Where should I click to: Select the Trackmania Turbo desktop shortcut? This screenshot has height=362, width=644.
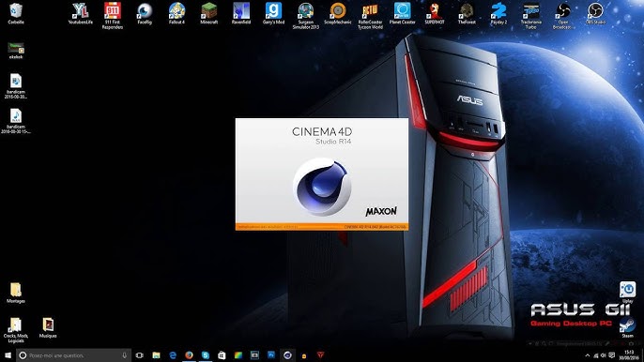tap(530, 16)
